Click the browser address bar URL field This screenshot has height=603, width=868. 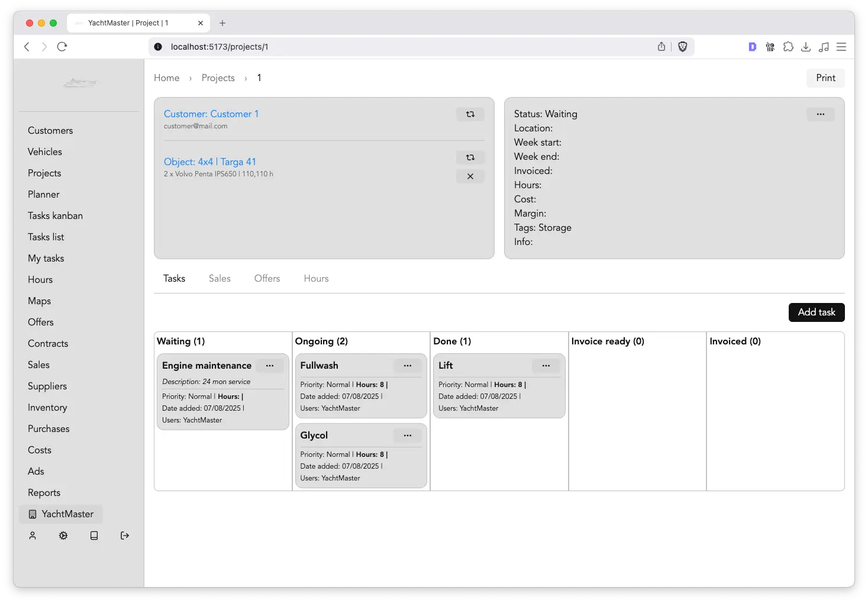click(402, 47)
